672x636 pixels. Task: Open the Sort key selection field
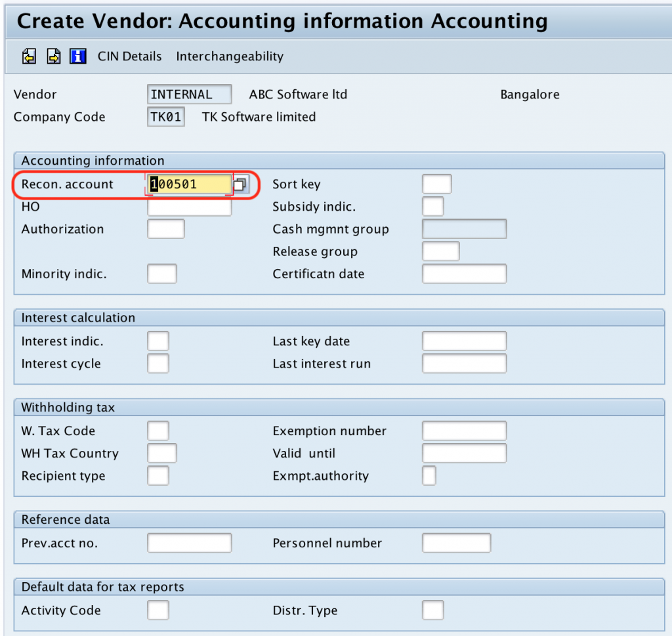436,184
